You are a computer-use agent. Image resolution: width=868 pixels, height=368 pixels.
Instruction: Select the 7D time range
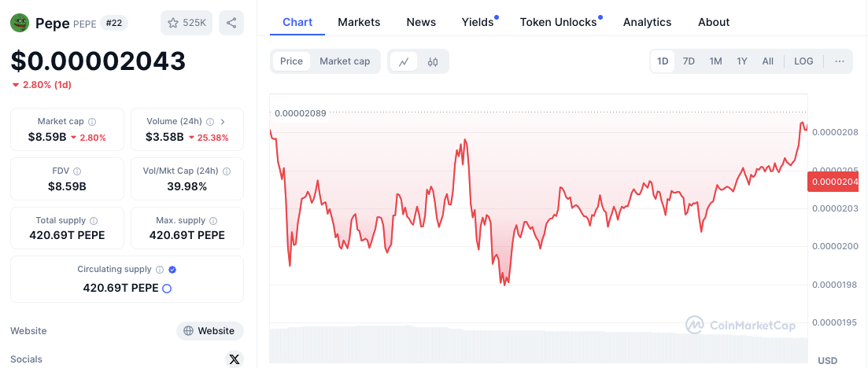(x=689, y=61)
